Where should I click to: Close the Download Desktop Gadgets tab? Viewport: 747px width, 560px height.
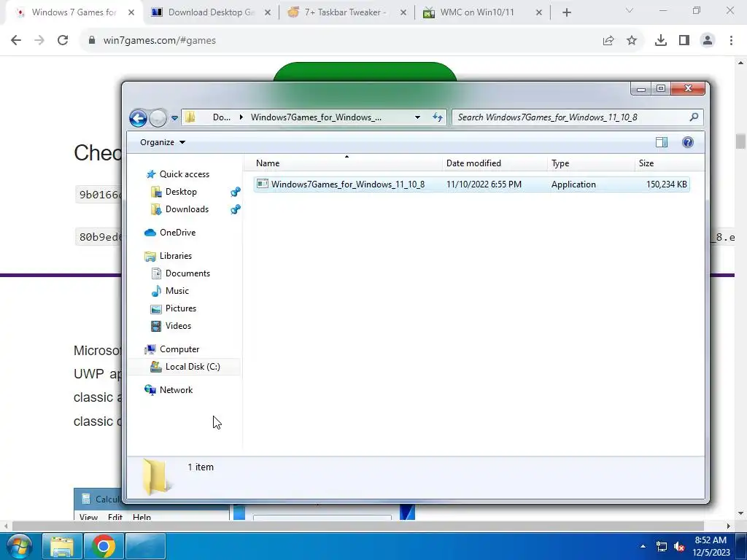tap(268, 13)
